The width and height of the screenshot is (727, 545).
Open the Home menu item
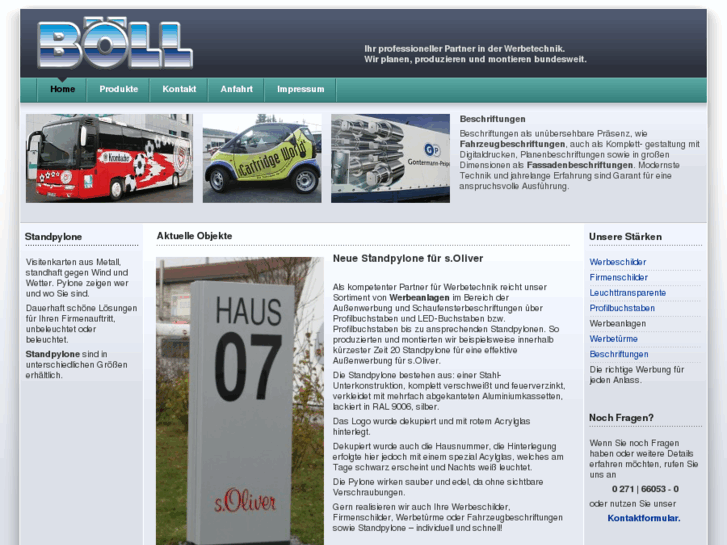tap(63, 89)
